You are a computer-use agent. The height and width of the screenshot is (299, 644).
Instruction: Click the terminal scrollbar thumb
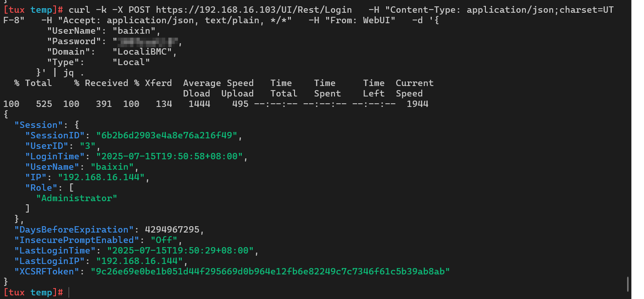click(x=628, y=284)
